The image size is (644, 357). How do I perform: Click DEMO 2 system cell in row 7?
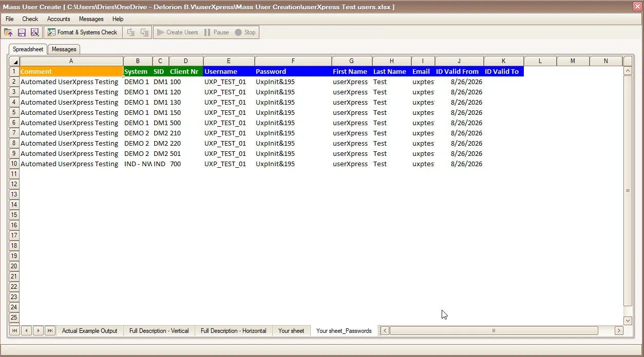click(x=138, y=133)
